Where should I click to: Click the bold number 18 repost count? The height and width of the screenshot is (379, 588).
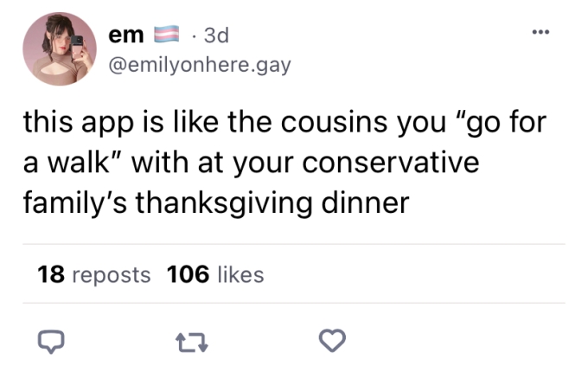point(50,275)
